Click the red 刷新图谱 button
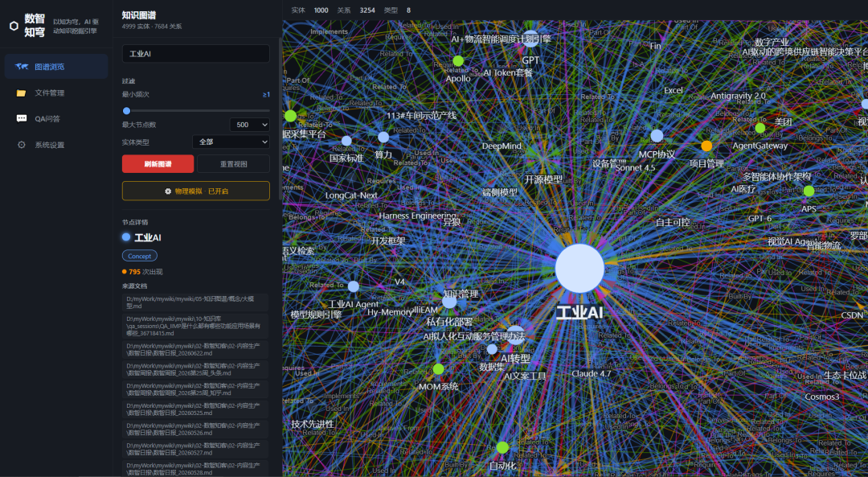Screen dimensions: 868x477 point(158,164)
